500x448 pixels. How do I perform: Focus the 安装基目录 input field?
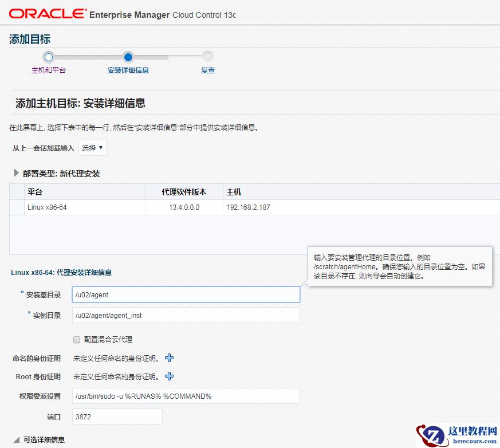tap(186, 294)
